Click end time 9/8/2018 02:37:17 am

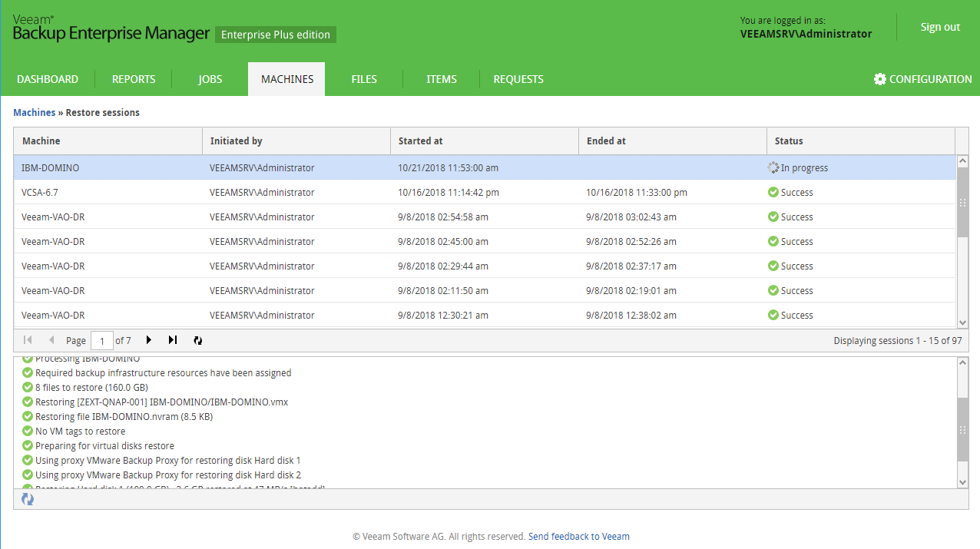point(631,266)
